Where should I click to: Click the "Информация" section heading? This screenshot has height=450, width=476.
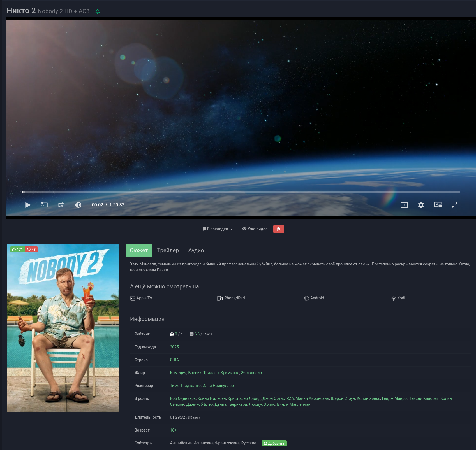pyautogui.click(x=147, y=319)
